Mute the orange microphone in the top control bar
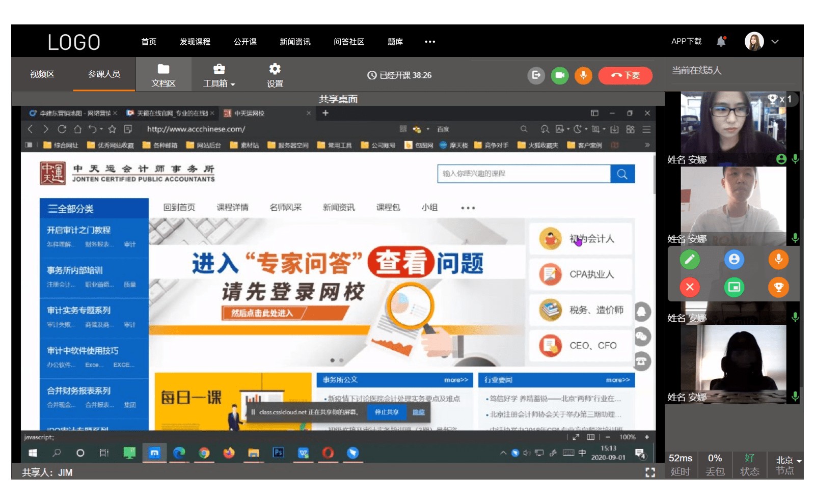 click(x=583, y=75)
